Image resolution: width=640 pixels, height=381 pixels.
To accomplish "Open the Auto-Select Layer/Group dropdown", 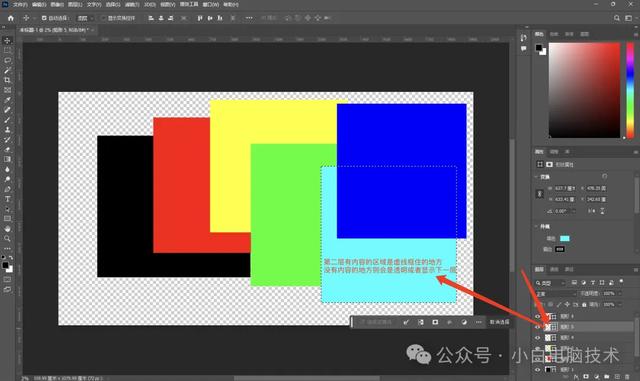I will click(86, 18).
